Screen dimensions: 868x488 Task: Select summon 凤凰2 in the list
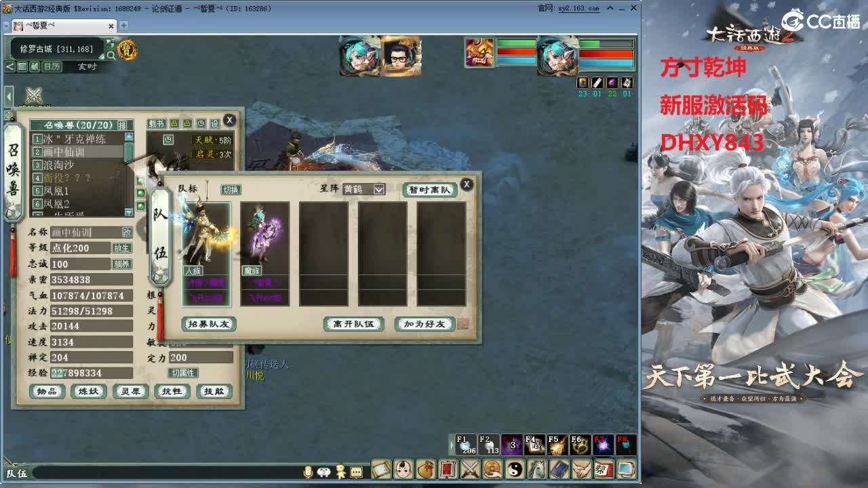tap(78, 204)
